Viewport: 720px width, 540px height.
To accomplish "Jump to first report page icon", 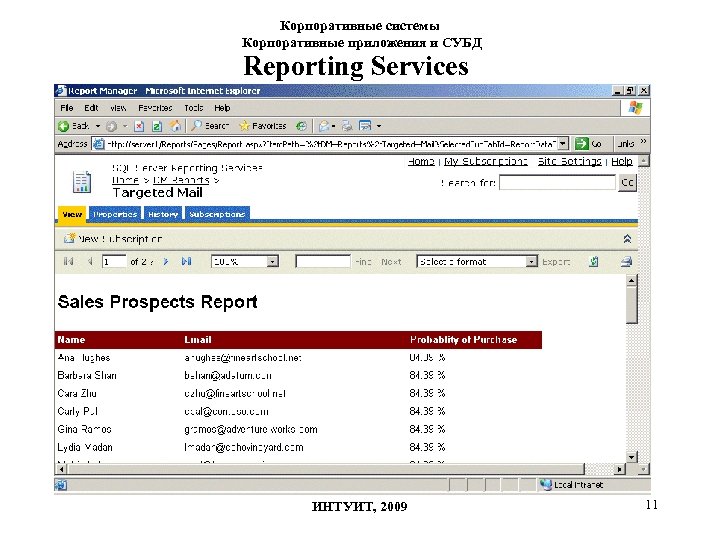I will tap(68, 261).
